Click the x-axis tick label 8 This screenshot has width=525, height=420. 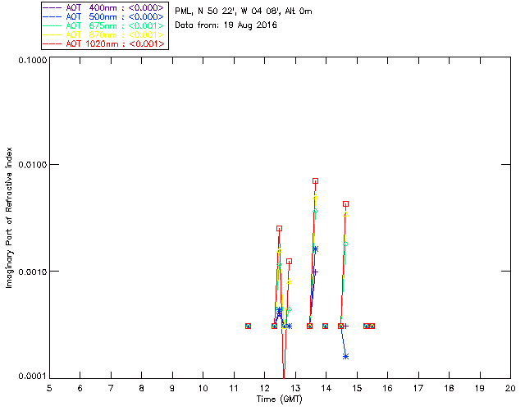pyautogui.click(x=142, y=388)
